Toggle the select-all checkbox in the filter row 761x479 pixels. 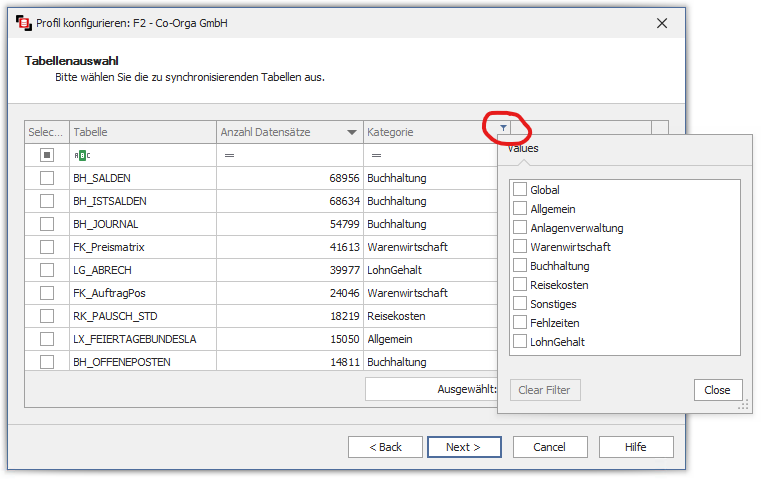pos(47,155)
